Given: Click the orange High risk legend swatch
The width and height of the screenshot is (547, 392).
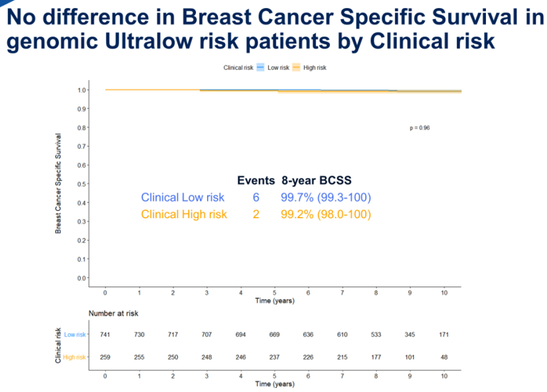Looking at the screenshot, I should [297, 68].
